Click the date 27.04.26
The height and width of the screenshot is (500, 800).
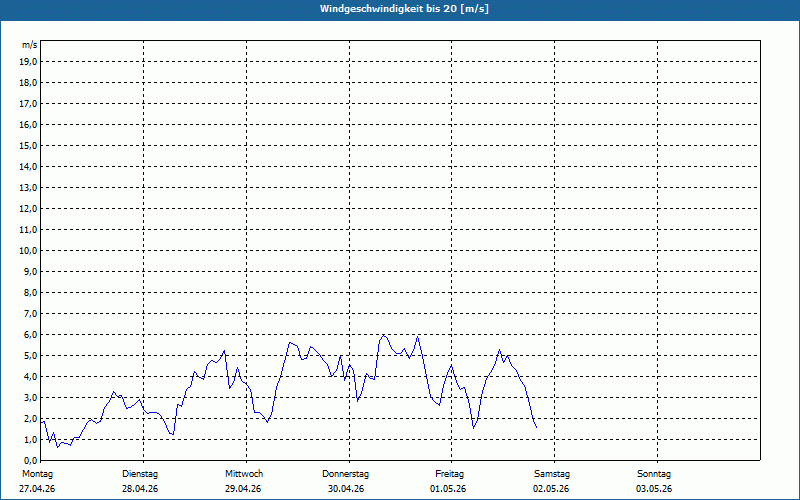(x=37, y=489)
